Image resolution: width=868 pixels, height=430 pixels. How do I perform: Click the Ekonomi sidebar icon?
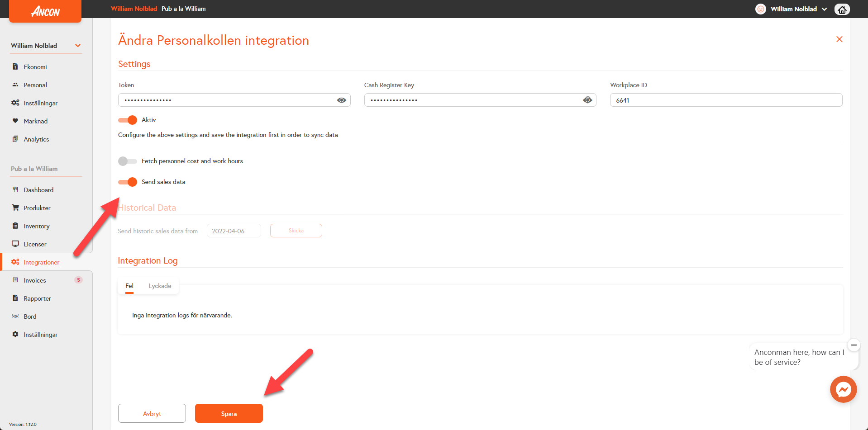click(15, 66)
